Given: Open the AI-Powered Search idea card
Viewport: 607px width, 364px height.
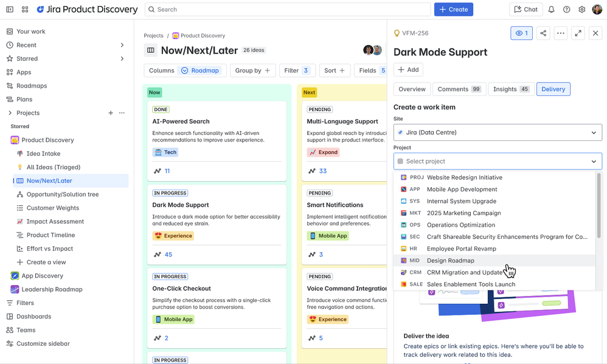Looking at the screenshot, I should (x=217, y=141).
